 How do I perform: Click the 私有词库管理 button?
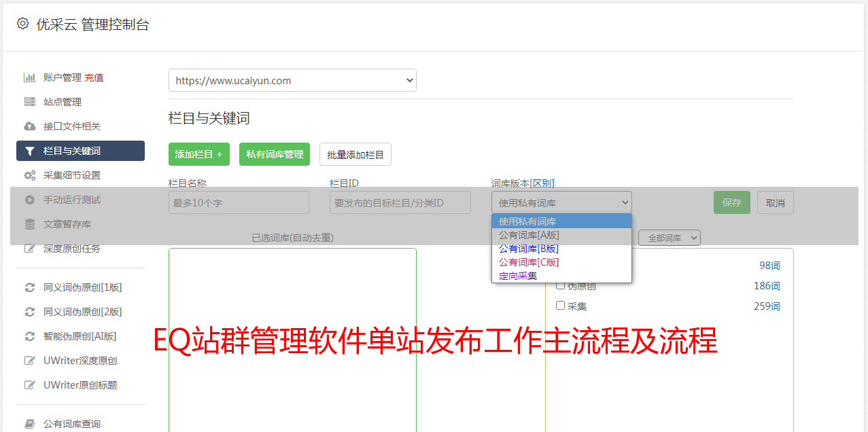click(275, 154)
